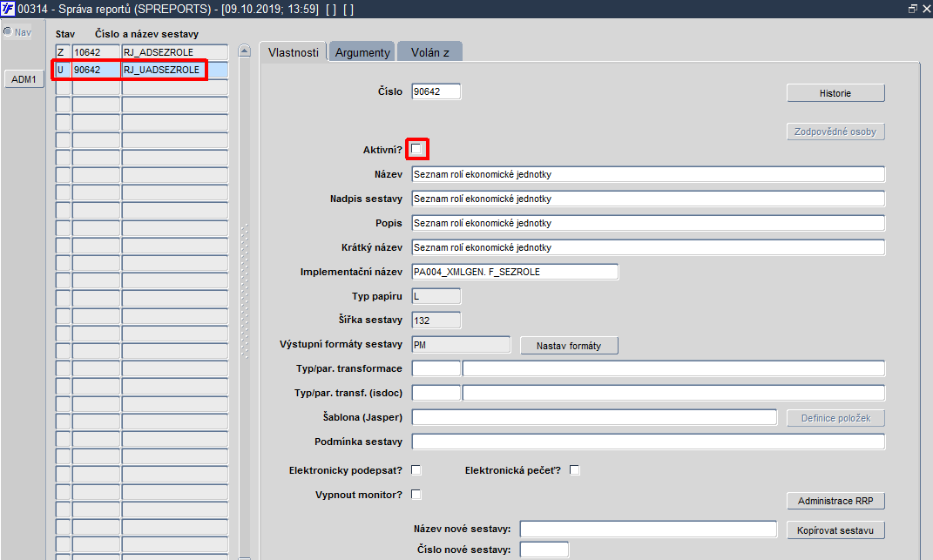
Task: Open the Vlastnosti tab
Action: pyautogui.click(x=294, y=52)
